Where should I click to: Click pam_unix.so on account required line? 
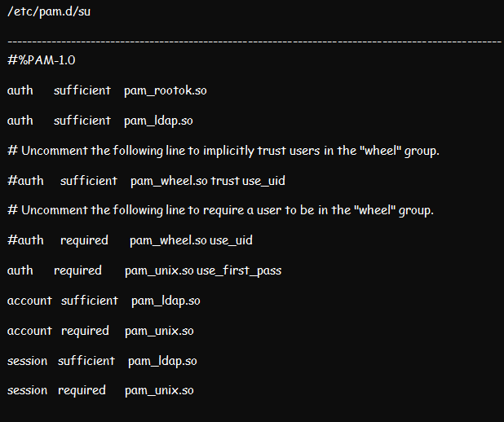[x=159, y=331]
